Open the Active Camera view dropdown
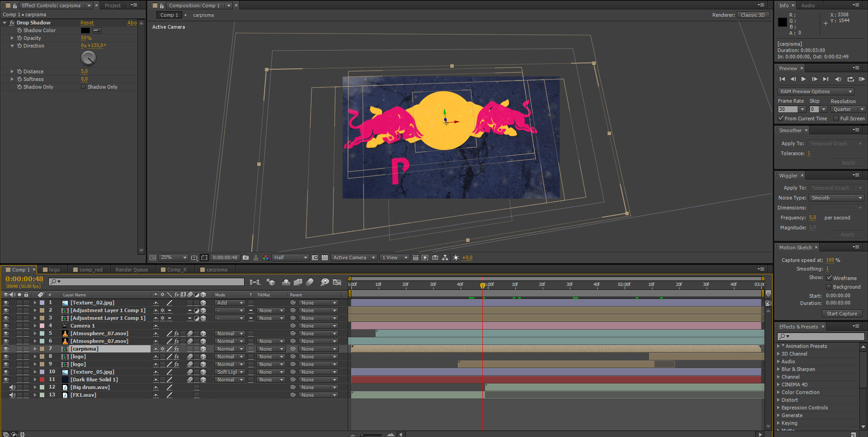This screenshot has width=868, height=437. (354, 258)
